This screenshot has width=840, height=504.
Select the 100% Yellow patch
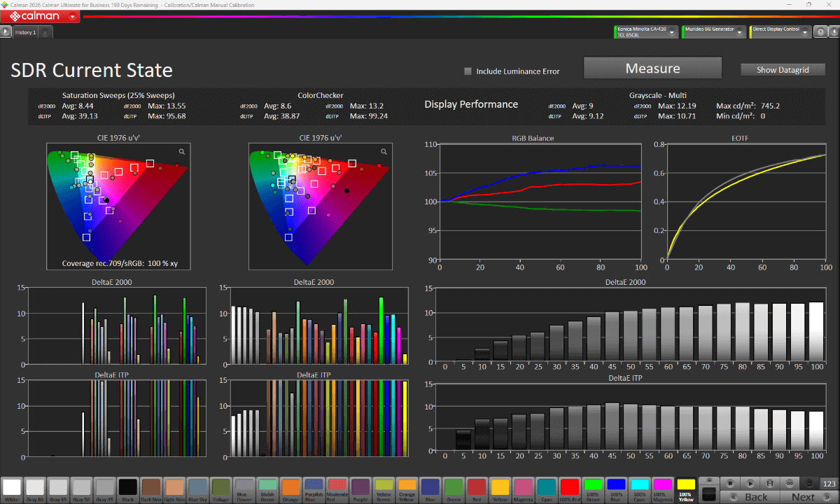click(x=686, y=489)
